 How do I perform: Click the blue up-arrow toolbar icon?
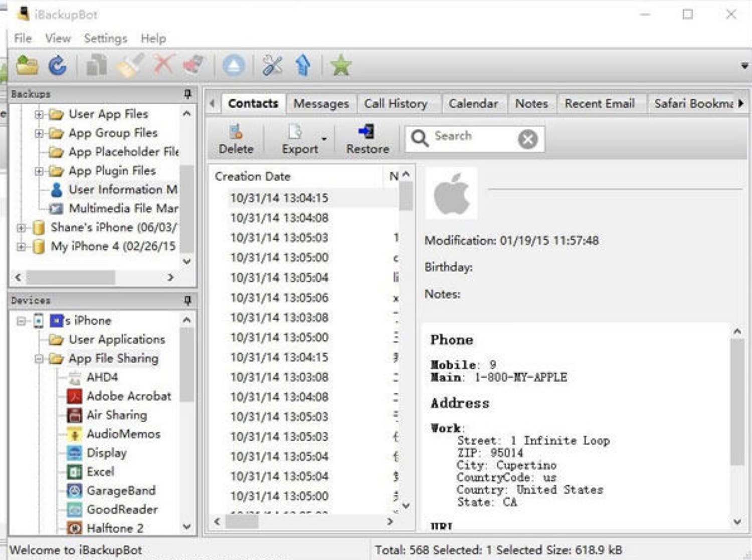click(303, 65)
